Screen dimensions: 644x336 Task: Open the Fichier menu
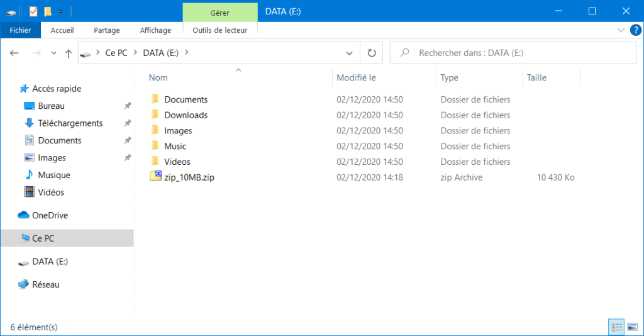tap(21, 30)
